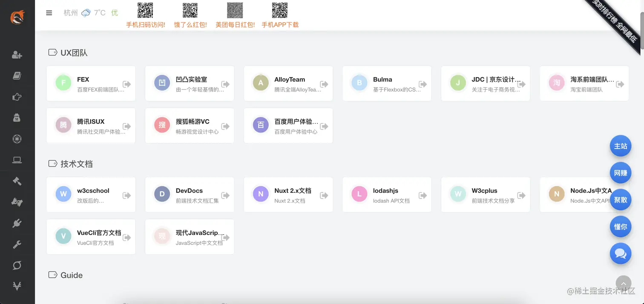Open the 手机APP下载 QR code
The height and width of the screenshot is (304, 644).
coord(280,10)
